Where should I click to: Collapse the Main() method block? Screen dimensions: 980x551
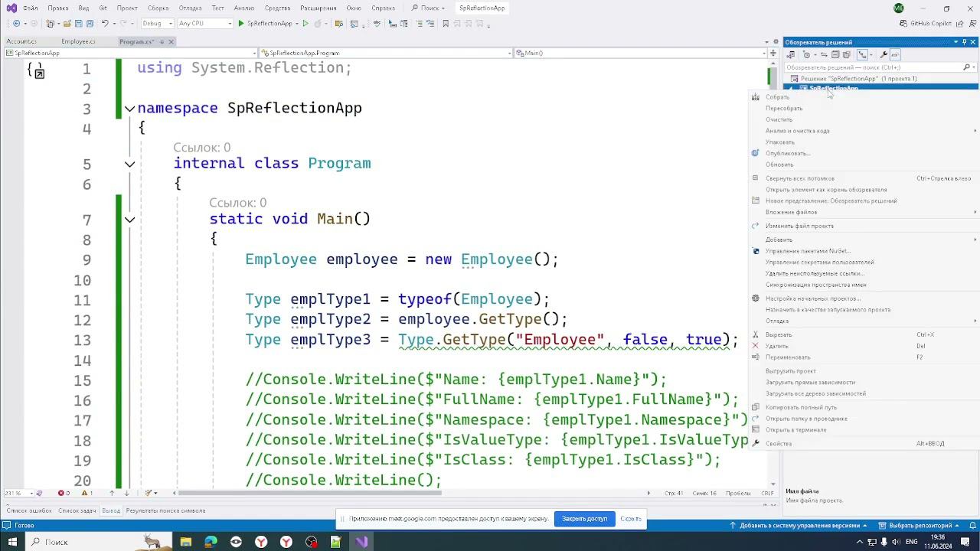click(x=129, y=220)
